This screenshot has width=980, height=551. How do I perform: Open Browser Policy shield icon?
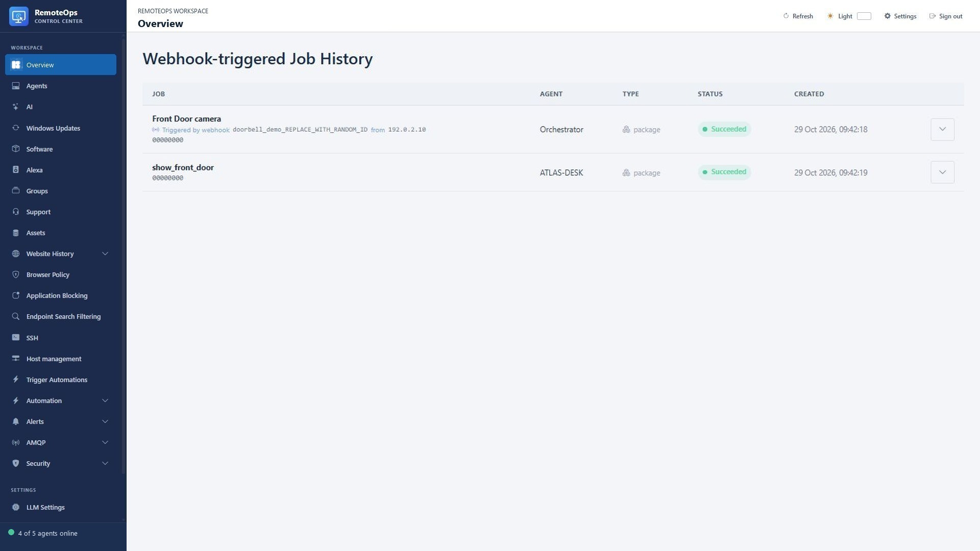[x=16, y=274]
